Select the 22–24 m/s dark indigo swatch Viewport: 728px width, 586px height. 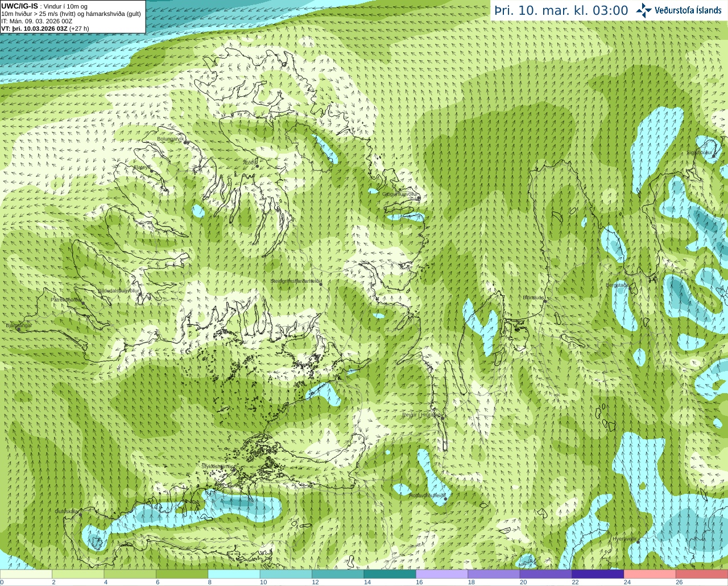point(598,574)
